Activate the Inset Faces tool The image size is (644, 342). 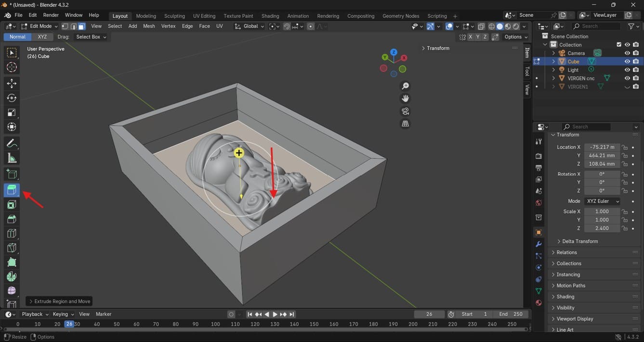12,205
